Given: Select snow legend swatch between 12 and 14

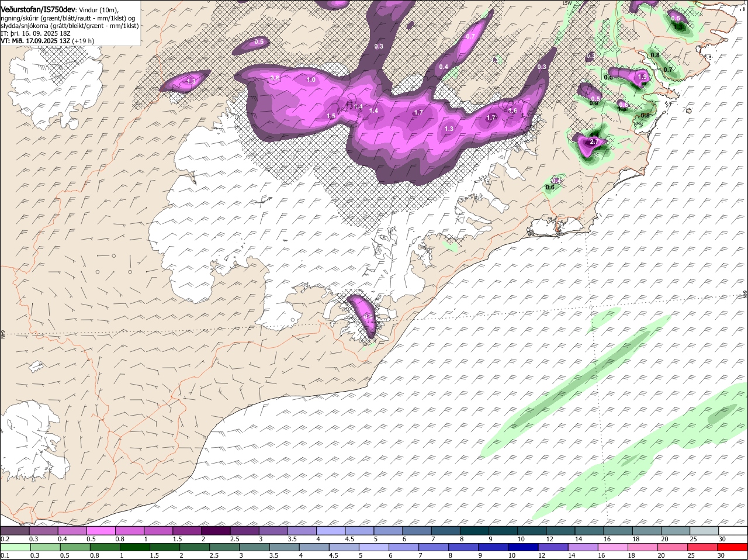Looking at the screenshot, I should click(560, 531).
